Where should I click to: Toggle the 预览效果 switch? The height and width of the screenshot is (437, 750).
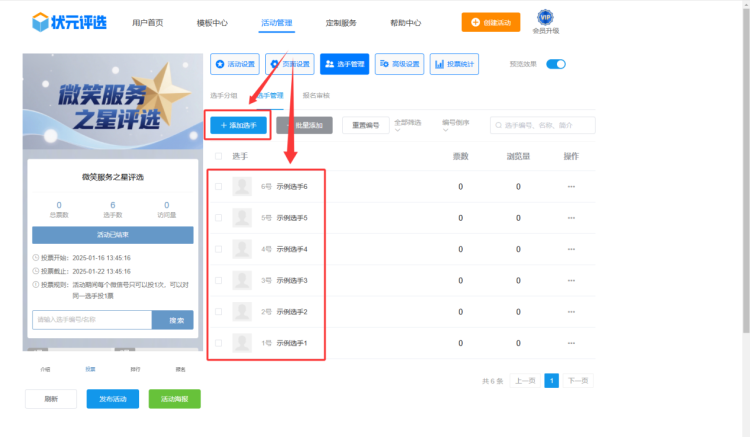click(x=555, y=64)
